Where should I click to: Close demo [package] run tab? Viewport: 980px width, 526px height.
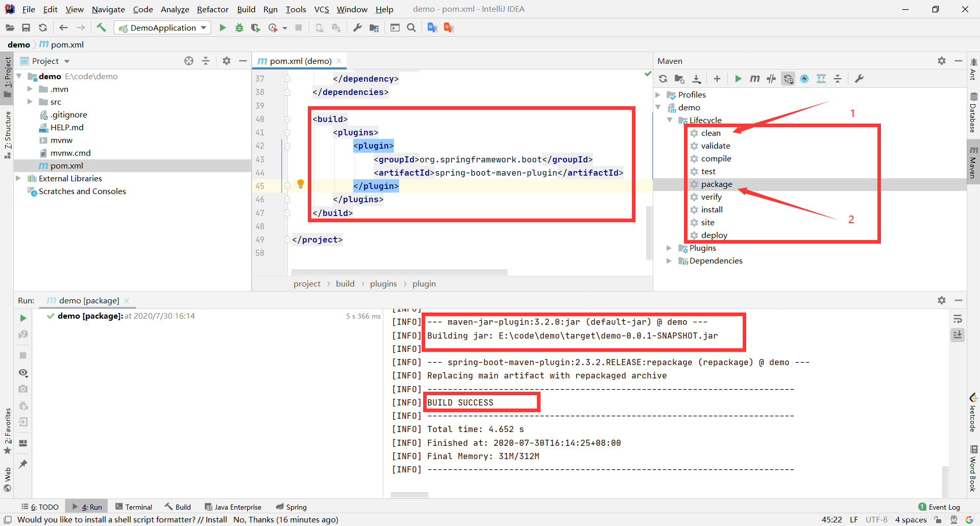point(127,300)
